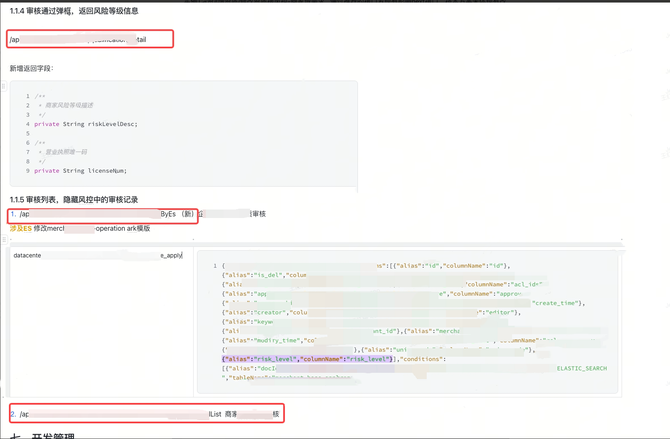Click the left table cell starting with datacente
Image resolution: width=670 pixels, height=439 pixels.
[x=28, y=256]
